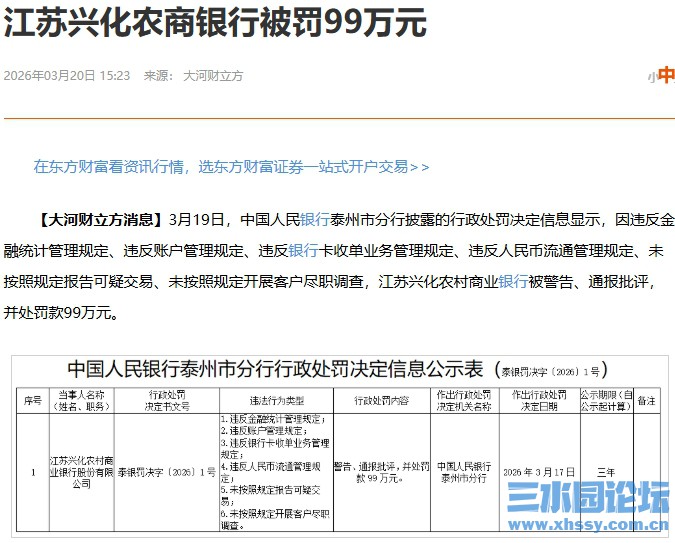The height and width of the screenshot is (543, 675).
Task: Click the 序号 column header
Action: click(x=33, y=401)
